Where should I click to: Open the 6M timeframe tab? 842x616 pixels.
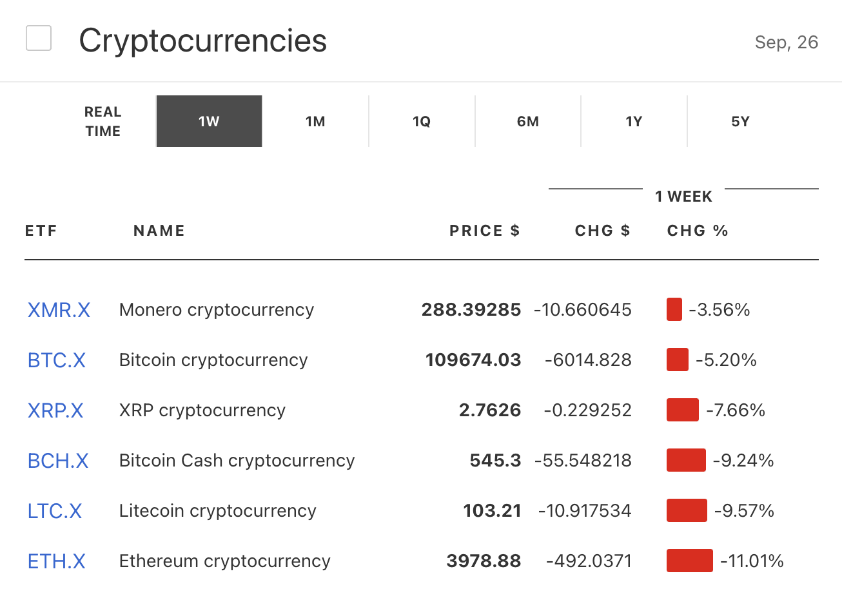[528, 121]
